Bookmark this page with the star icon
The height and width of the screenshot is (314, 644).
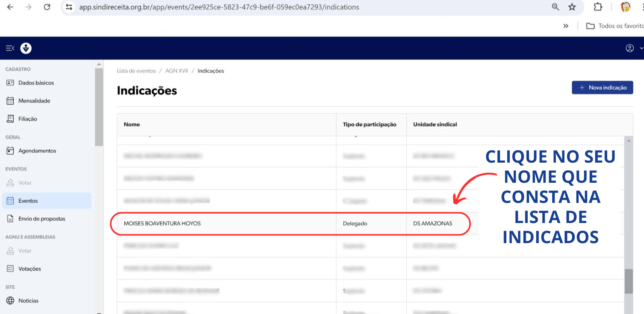pos(572,7)
